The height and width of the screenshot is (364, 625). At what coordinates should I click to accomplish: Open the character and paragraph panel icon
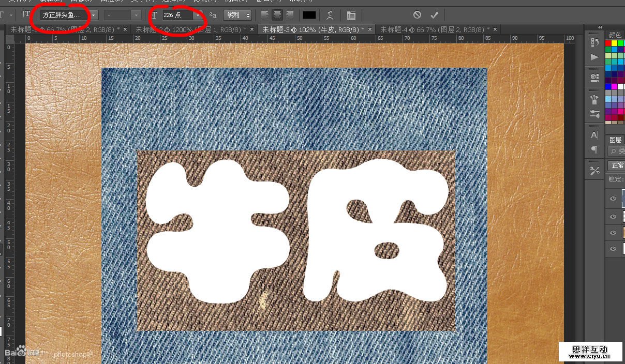point(351,15)
